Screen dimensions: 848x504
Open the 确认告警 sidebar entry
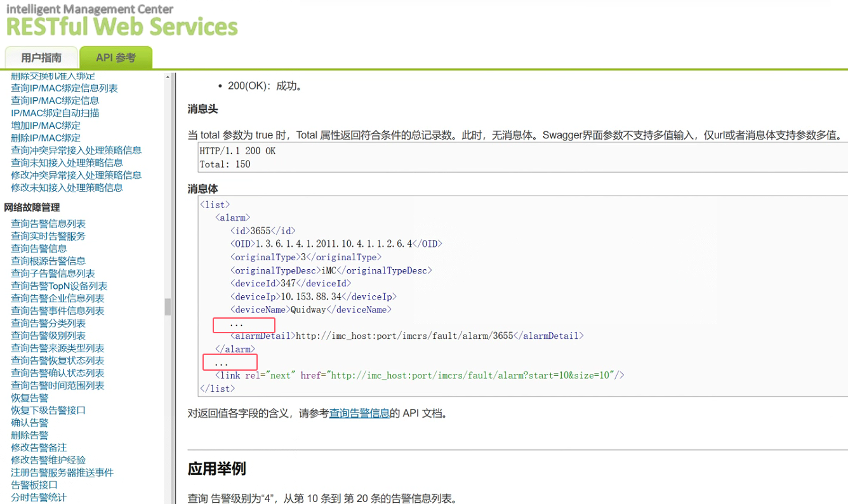(30, 423)
